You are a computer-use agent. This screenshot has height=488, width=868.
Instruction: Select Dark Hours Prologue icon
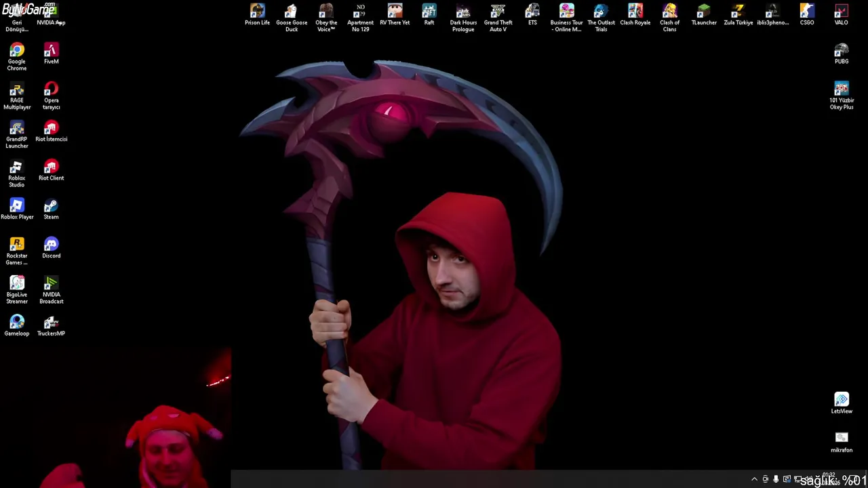coord(463,18)
